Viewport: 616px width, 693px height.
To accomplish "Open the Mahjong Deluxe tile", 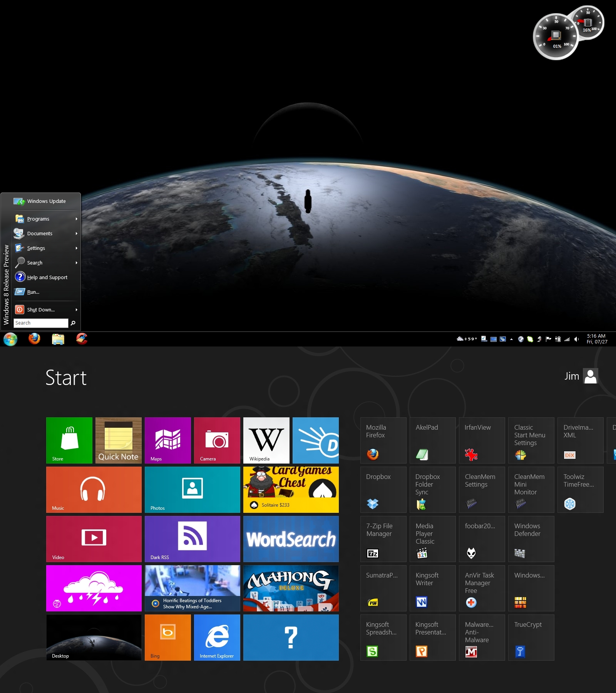I will point(291,588).
